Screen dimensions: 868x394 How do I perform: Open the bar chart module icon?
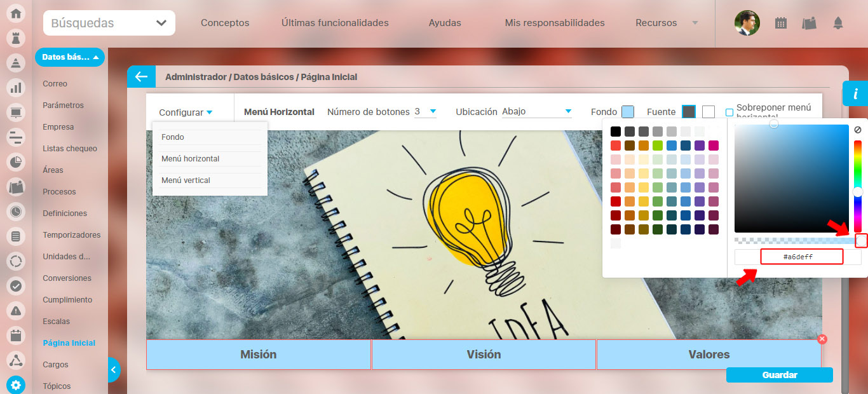(16, 88)
